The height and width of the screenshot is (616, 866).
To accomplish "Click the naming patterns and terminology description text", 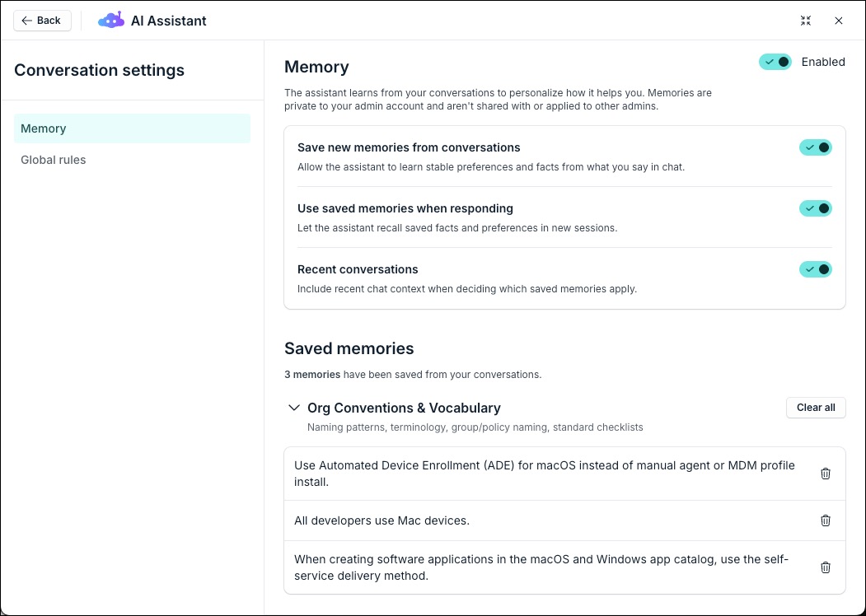I will 475,427.
